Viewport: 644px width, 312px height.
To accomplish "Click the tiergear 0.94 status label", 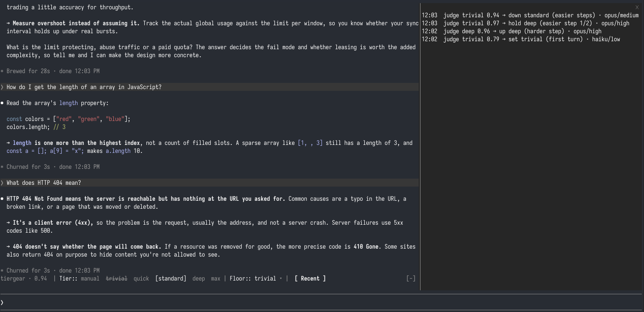I will (x=23, y=278).
